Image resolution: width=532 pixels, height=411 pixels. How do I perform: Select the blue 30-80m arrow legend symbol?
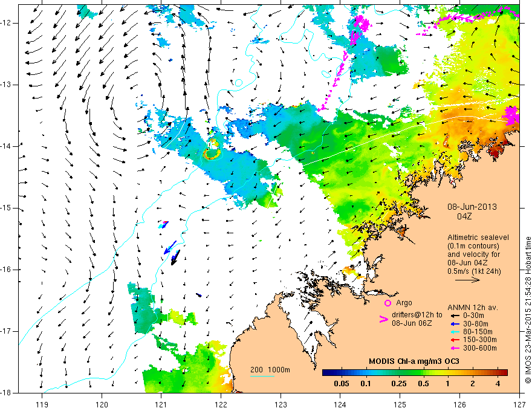tap(455, 323)
